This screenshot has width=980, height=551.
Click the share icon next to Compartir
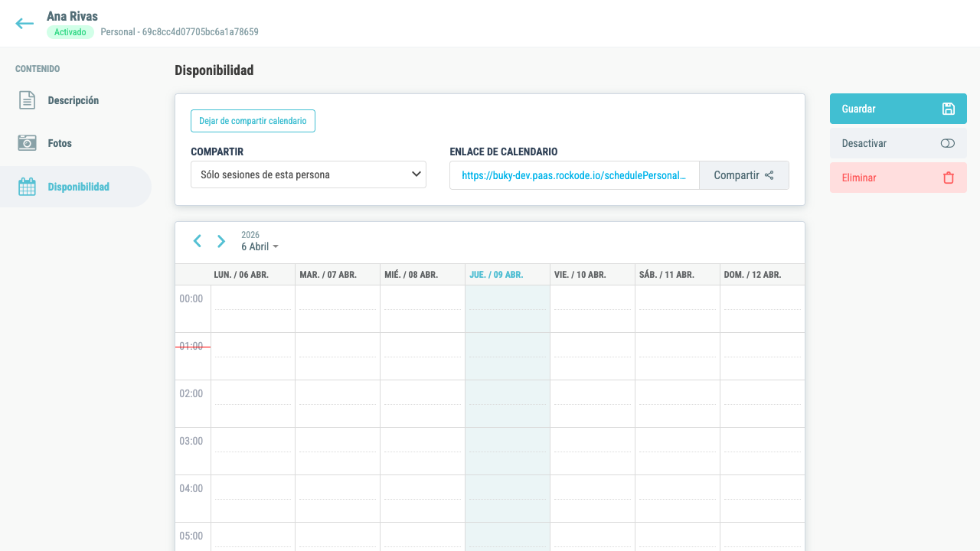pos(769,175)
